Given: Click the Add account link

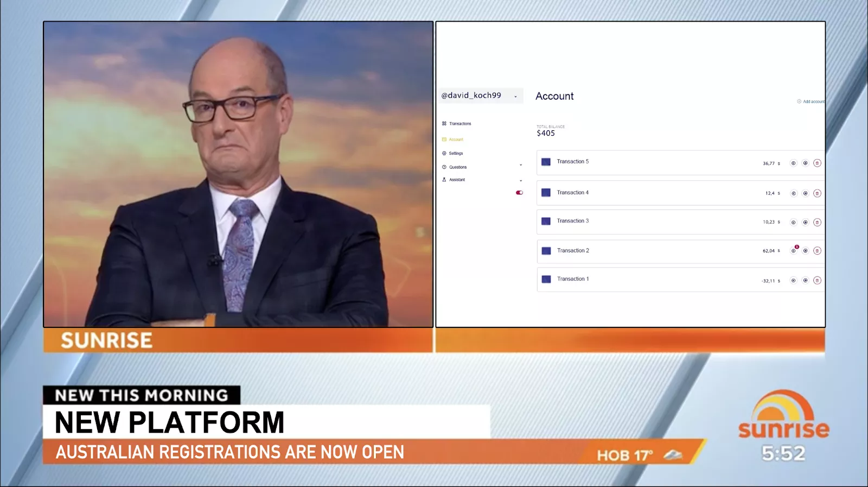Looking at the screenshot, I should pyautogui.click(x=812, y=102).
